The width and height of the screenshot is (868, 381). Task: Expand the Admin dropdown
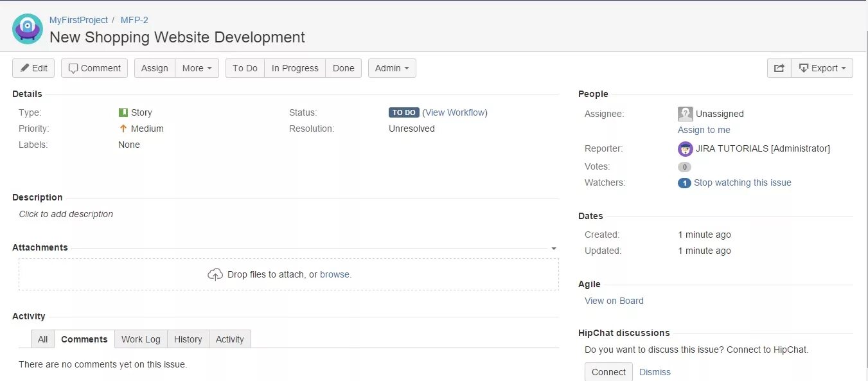point(392,68)
